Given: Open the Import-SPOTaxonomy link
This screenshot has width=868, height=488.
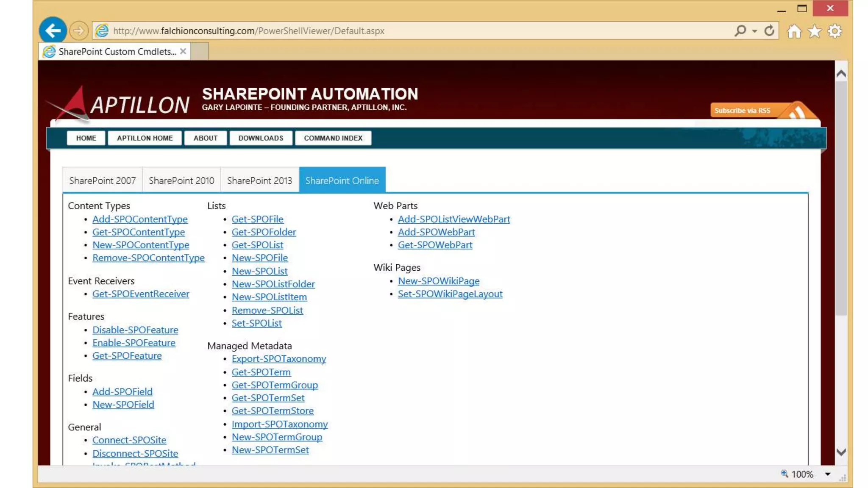Looking at the screenshot, I should click(x=280, y=424).
